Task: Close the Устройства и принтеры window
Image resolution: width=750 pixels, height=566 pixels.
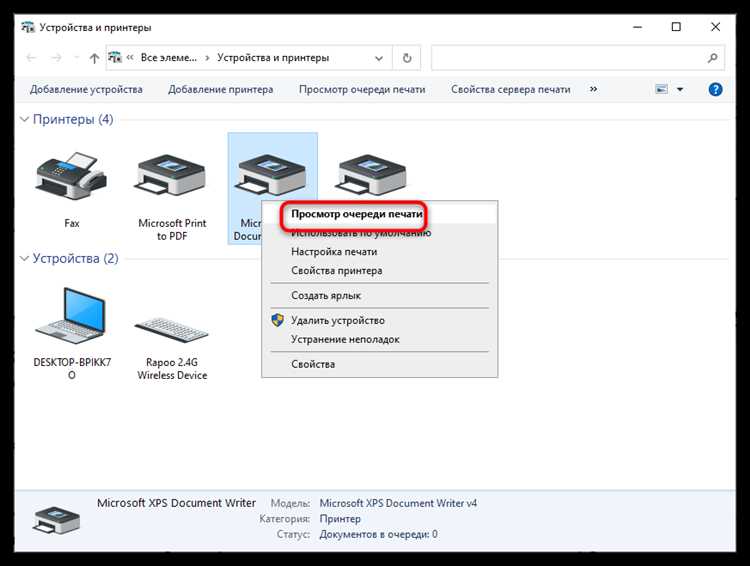Action: point(715,27)
